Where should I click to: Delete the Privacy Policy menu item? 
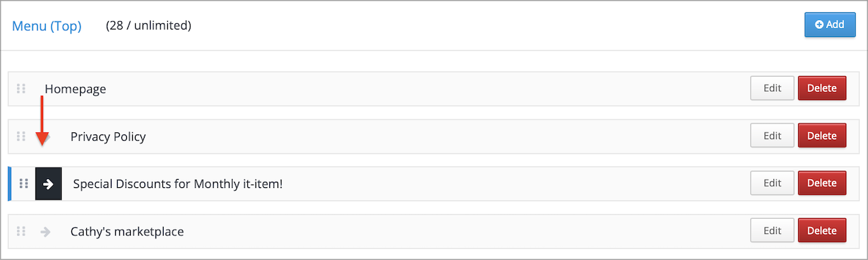(x=822, y=136)
